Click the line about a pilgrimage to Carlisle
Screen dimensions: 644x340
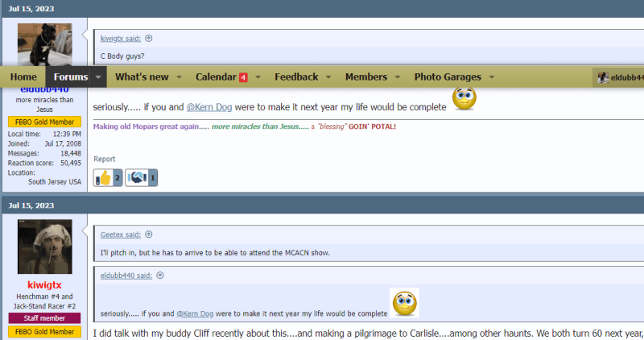(x=369, y=334)
